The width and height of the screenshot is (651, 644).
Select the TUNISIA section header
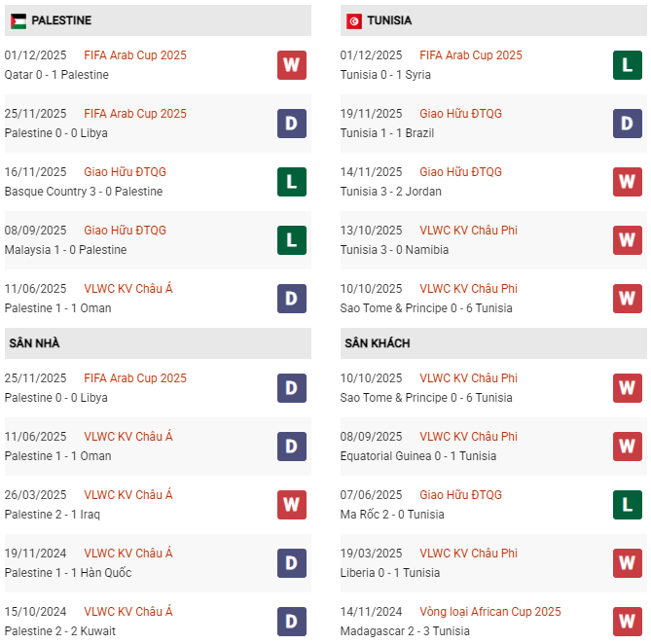tap(389, 20)
